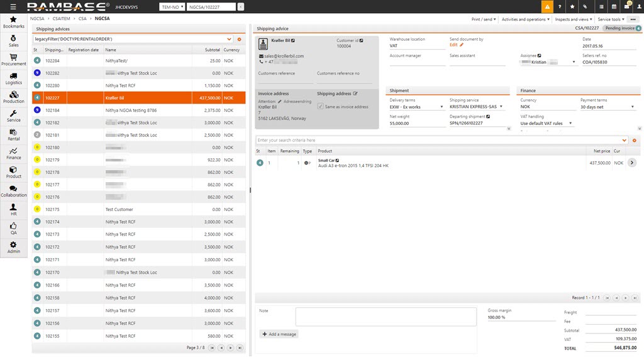This screenshot has width=644, height=358.
Task: Click the Note text field
Action: [x=386, y=317]
